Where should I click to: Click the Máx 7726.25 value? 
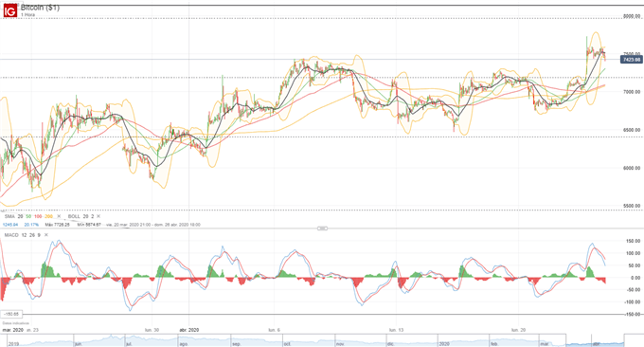click(x=57, y=225)
